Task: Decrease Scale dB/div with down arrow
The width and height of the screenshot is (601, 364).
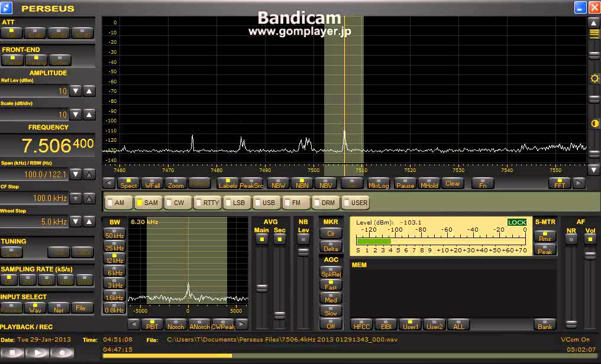Action: coord(76,115)
